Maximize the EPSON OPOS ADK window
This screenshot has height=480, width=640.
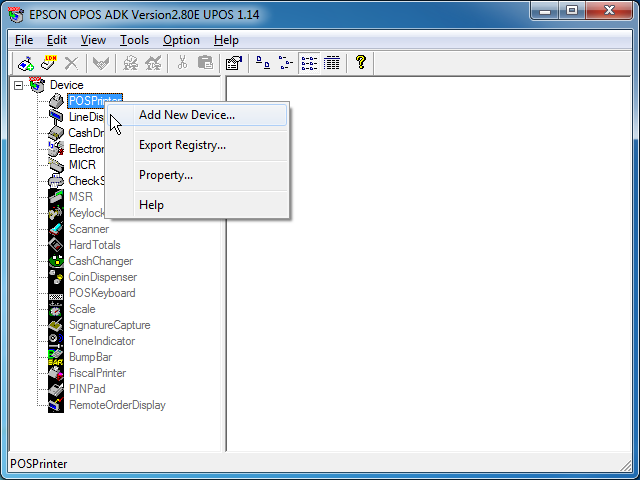pyautogui.click(x=572, y=11)
